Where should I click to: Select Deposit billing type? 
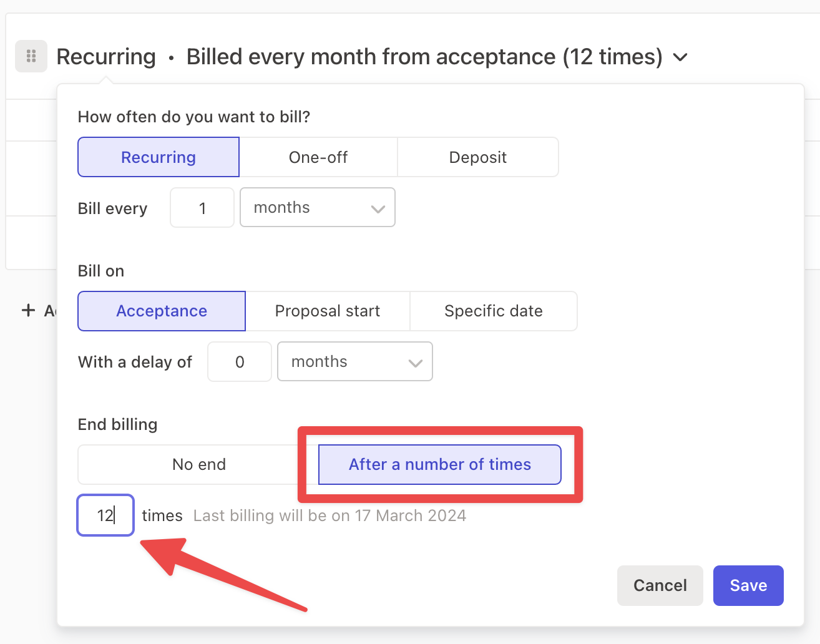pyautogui.click(x=478, y=157)
